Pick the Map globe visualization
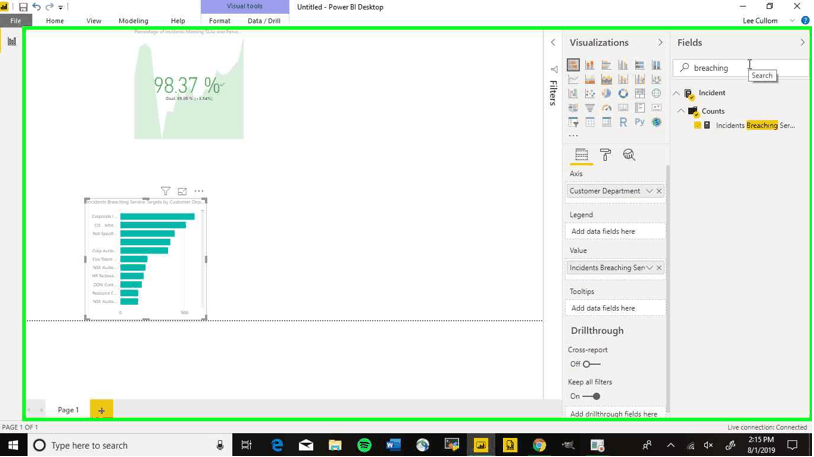 pos(656,93)
